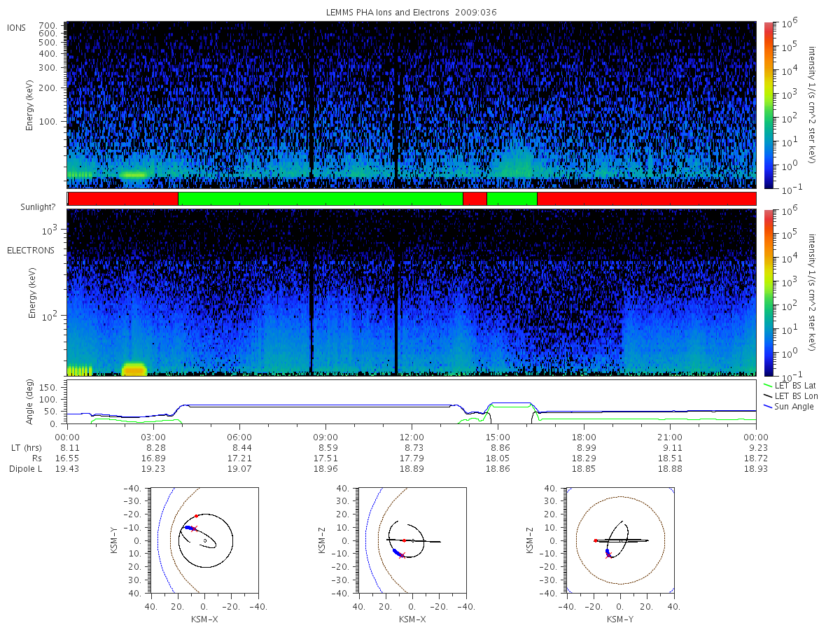This screenshot has width=840, height=630.
Task: Click the ELECTRONS panel label
Action: pos(30,250)
